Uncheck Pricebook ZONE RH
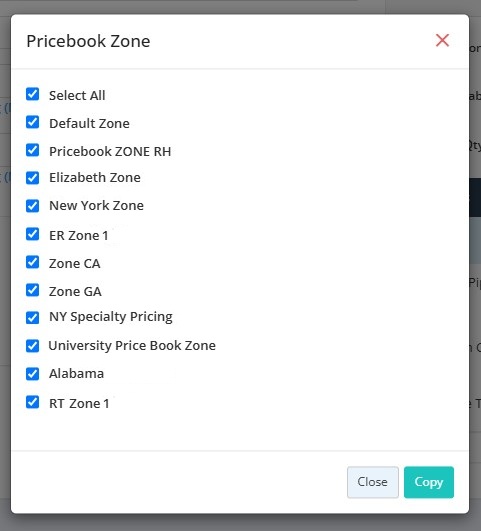The height and width of the screenshot is (531, 481). click(x=33, y=150)
